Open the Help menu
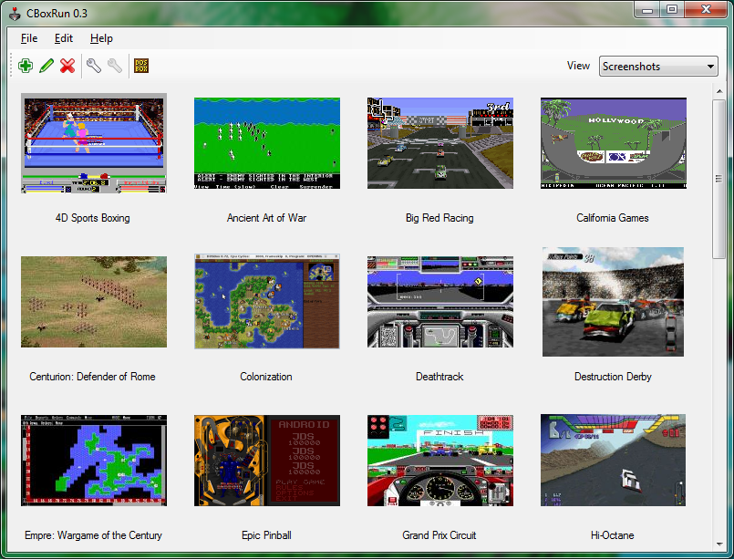This screenshot has height=560, width=734. coord(101,38)
